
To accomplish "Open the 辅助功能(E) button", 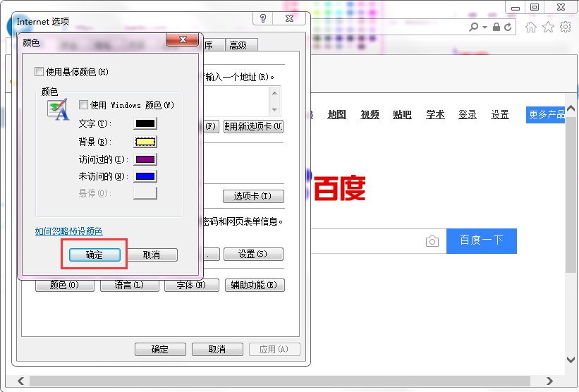I will tap(255, 285).
